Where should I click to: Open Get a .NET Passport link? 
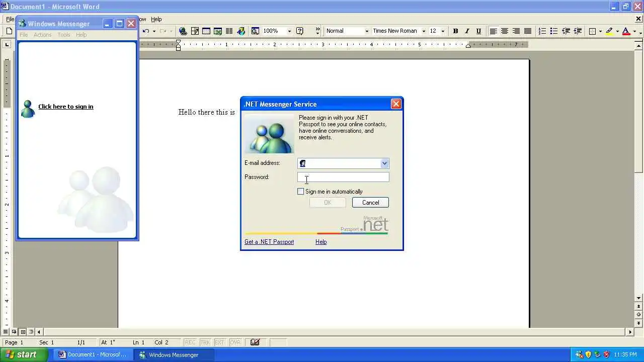click(269, 242)
